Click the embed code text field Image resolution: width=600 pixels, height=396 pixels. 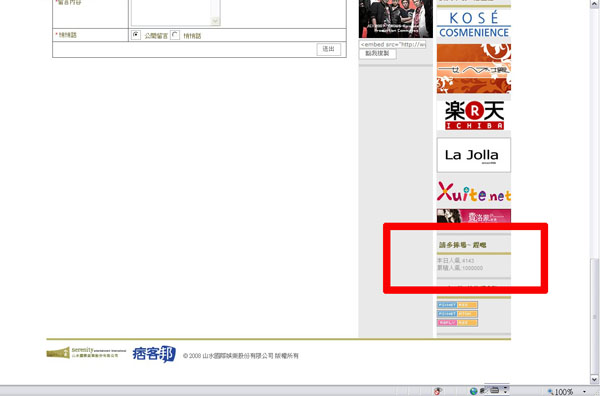[x=393, y=44]
